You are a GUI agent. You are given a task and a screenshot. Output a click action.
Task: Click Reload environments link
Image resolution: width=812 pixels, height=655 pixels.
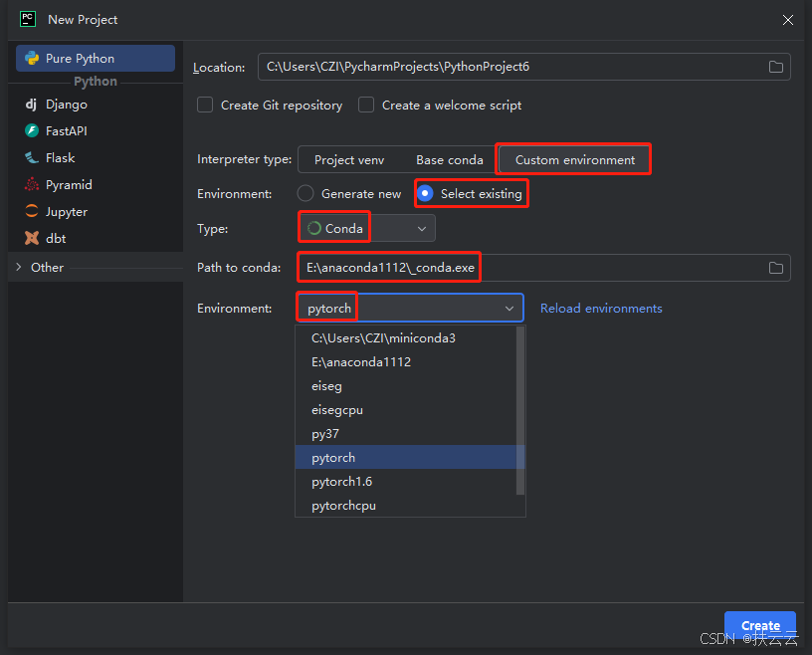[601, 309]
